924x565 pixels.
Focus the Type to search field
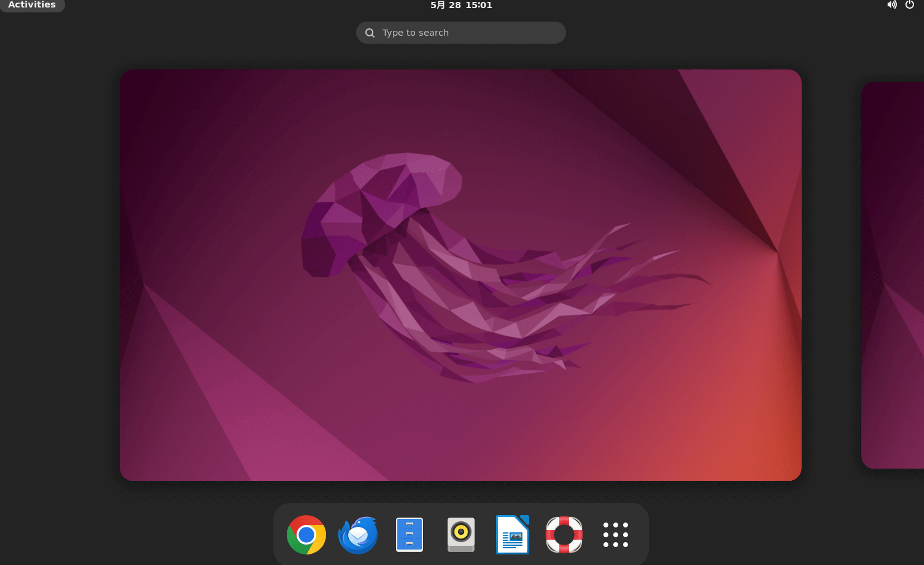coord(461,33)
